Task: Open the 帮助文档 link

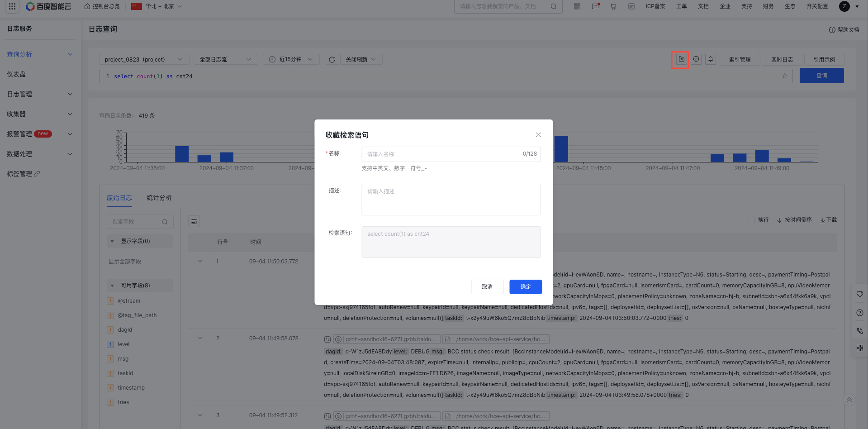Action: 844,30
